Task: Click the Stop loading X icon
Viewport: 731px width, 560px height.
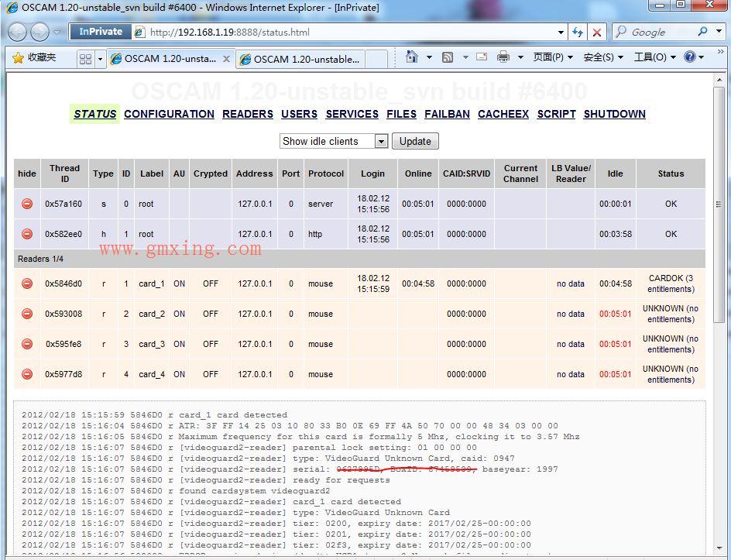Action: click(596, 33)
